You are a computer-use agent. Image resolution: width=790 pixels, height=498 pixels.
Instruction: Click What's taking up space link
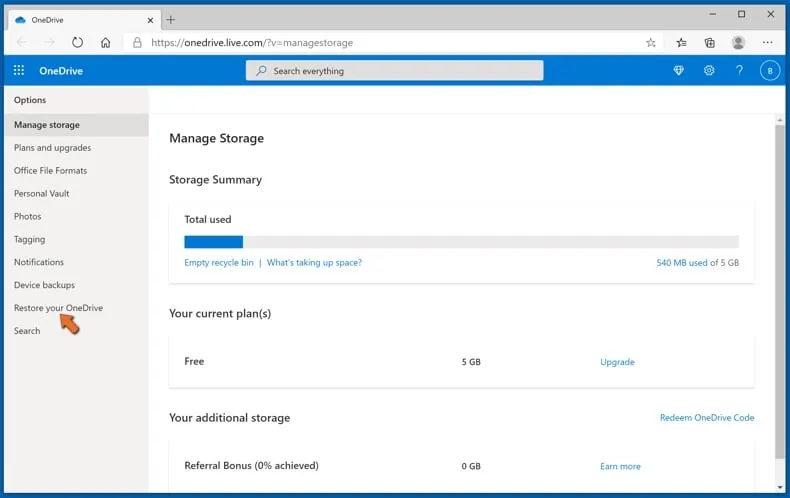point(314,263)
